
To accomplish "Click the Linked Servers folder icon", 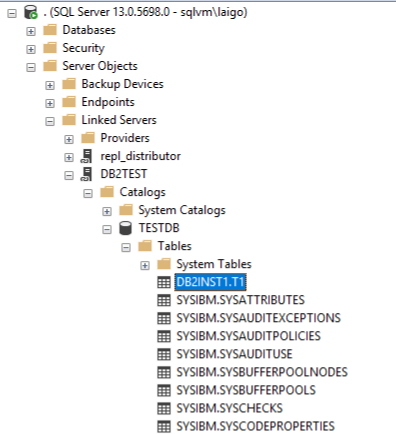I will coord(69,120).
